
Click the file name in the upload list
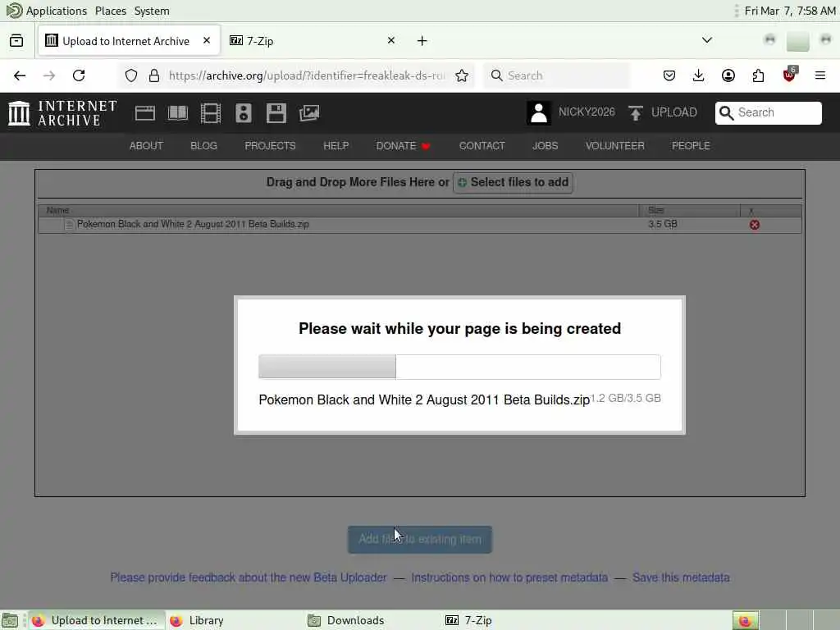tap(193, 224)
